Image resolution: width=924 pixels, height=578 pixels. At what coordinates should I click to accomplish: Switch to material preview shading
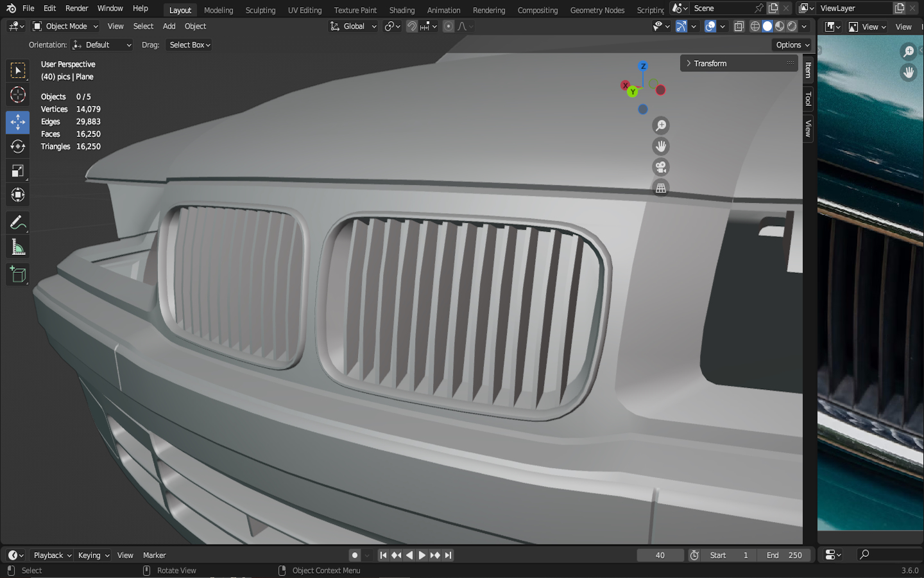tap(780, 26)
